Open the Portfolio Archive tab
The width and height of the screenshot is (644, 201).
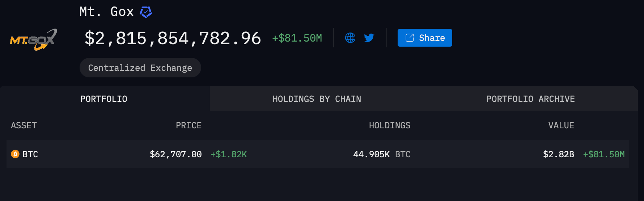coord(530,99)
